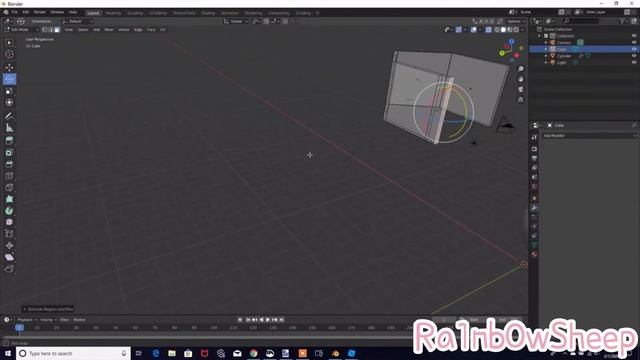The image size is (640, 360).
Task: Expand the Camera item in outliner
Action: pos(546,42)
